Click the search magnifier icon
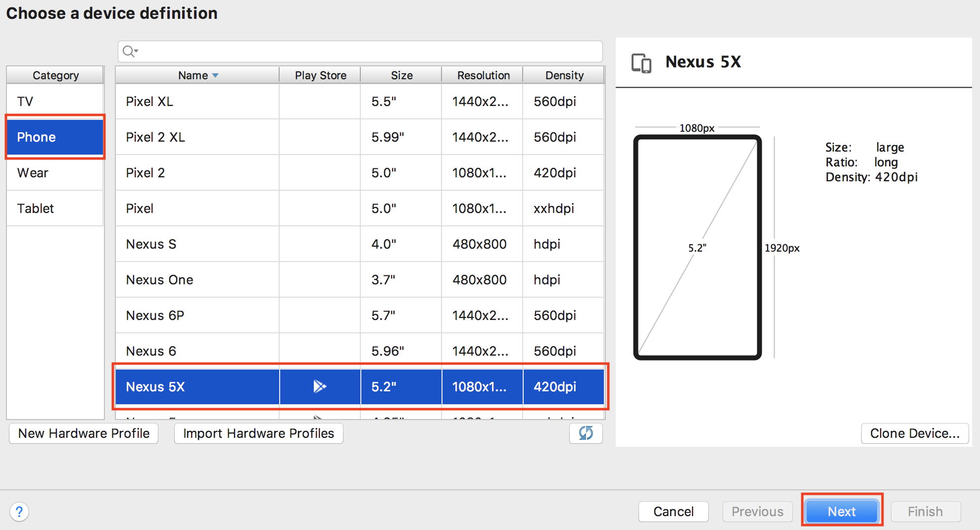Image resolution: width=980 pixels, height=530 pixels. pyautogui.click(x=130, y=51)
